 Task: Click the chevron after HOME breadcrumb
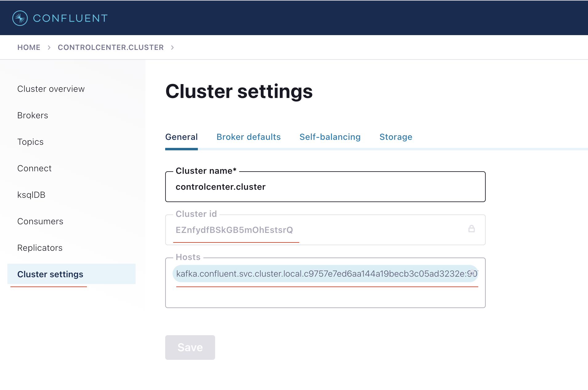[x=49, y=47]
